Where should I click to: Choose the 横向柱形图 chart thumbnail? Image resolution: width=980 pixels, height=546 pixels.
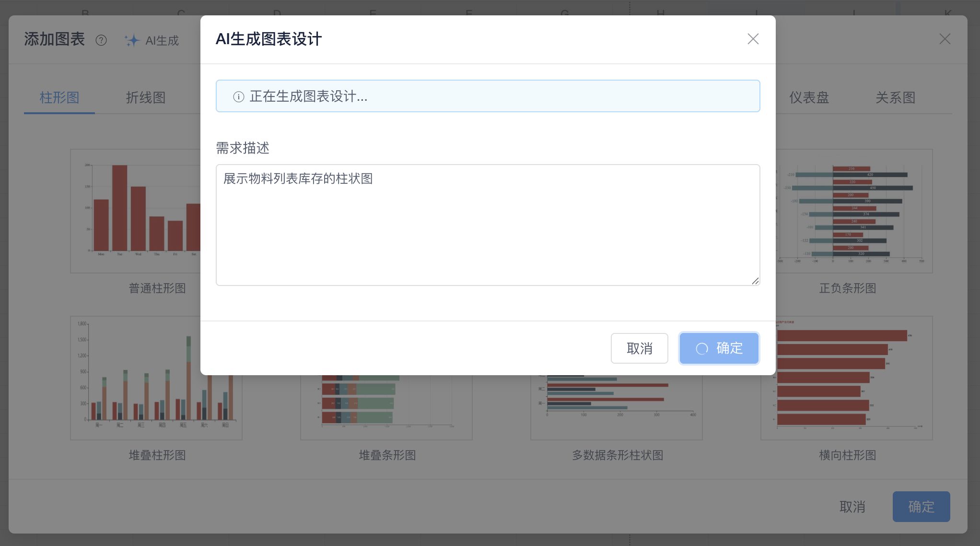coord(847,384)
